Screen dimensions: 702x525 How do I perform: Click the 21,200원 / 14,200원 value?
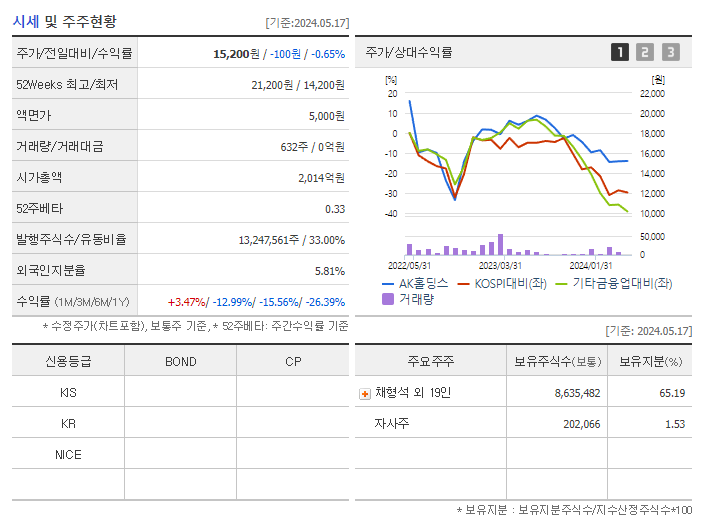coord(298,85)
